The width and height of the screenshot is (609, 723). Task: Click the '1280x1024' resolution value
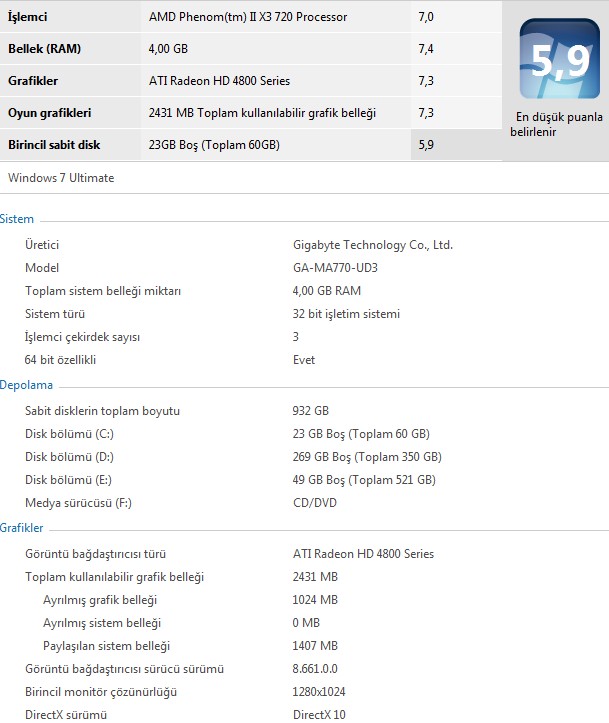pyautogui.click(x=319, y=692)
